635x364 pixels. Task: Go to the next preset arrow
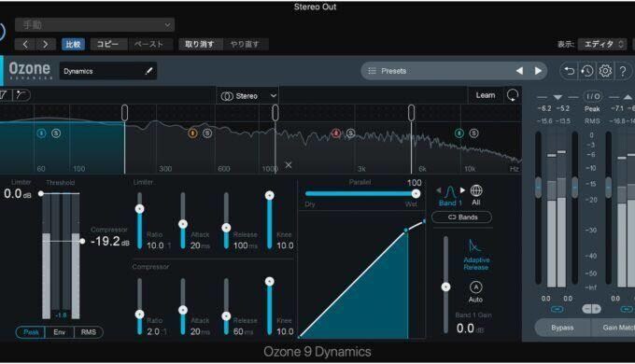pos(538,71)
